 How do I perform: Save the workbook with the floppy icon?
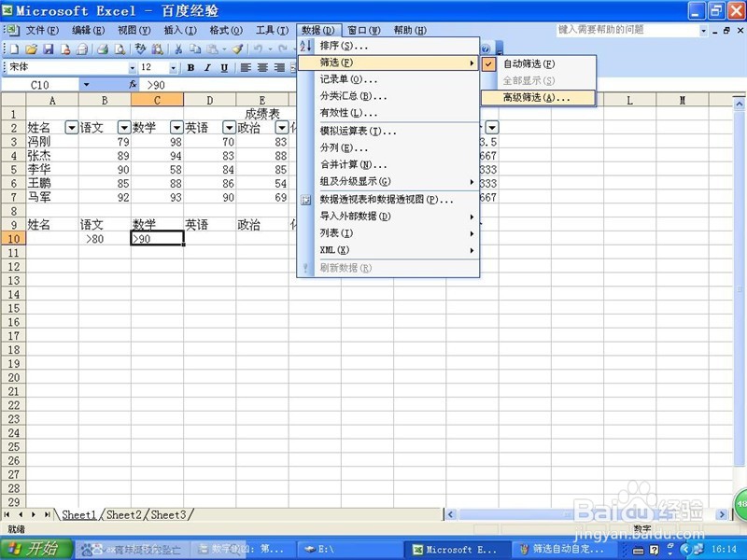[x=49, y=49]
